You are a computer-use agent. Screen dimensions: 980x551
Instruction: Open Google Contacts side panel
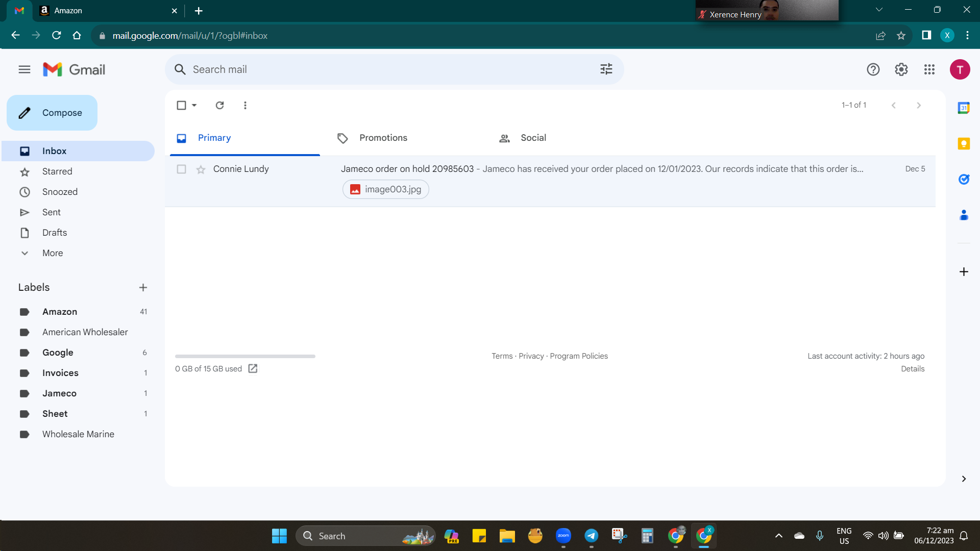point(964,215)
